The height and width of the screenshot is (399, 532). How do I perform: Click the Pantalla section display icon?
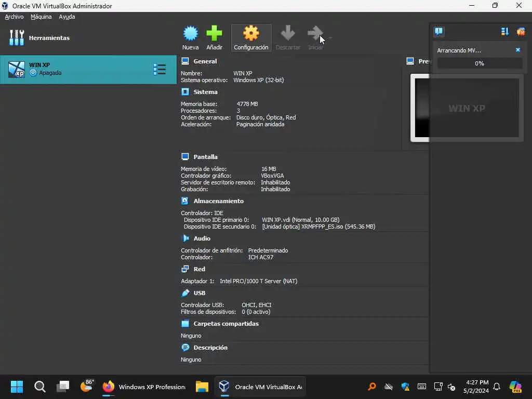point(185,157)
